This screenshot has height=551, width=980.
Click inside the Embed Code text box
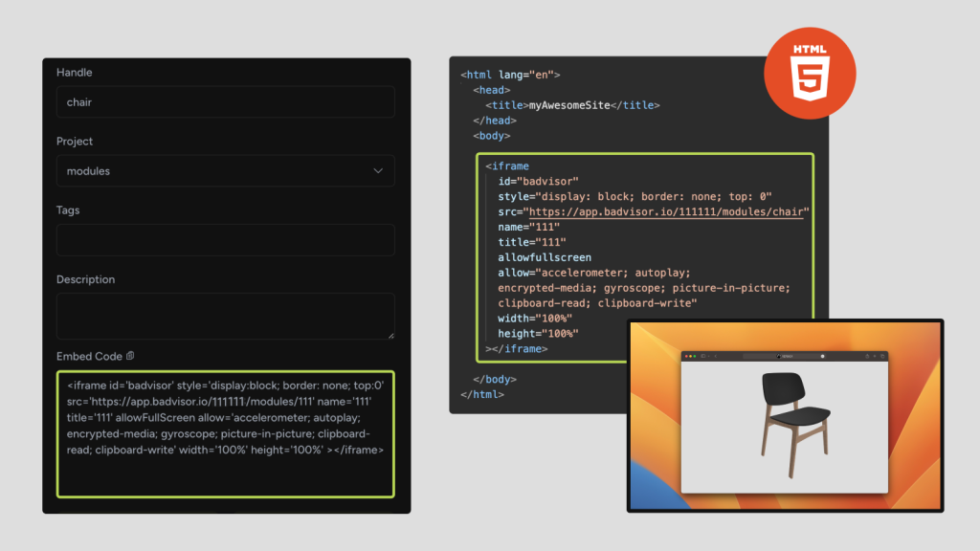coord(226,434)
